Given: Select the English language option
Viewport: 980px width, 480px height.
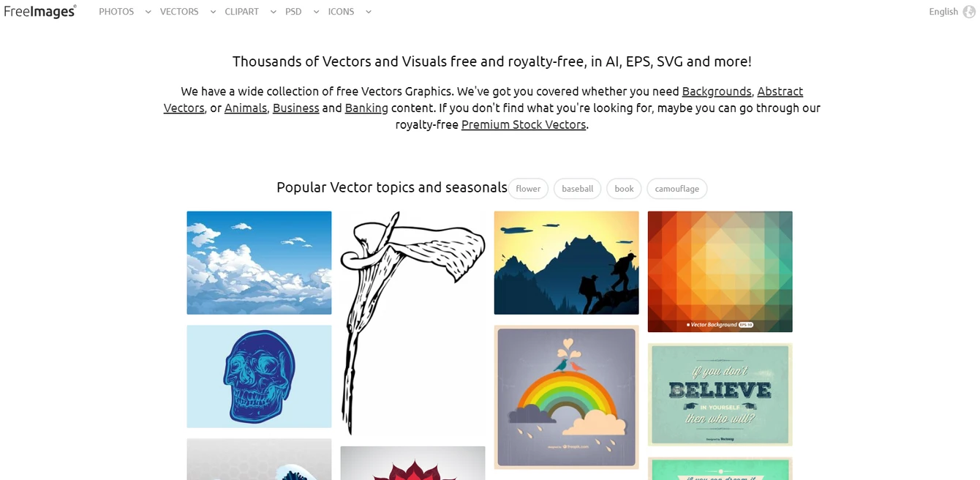Looking at the screenshot, I should [x=943, y=12].
